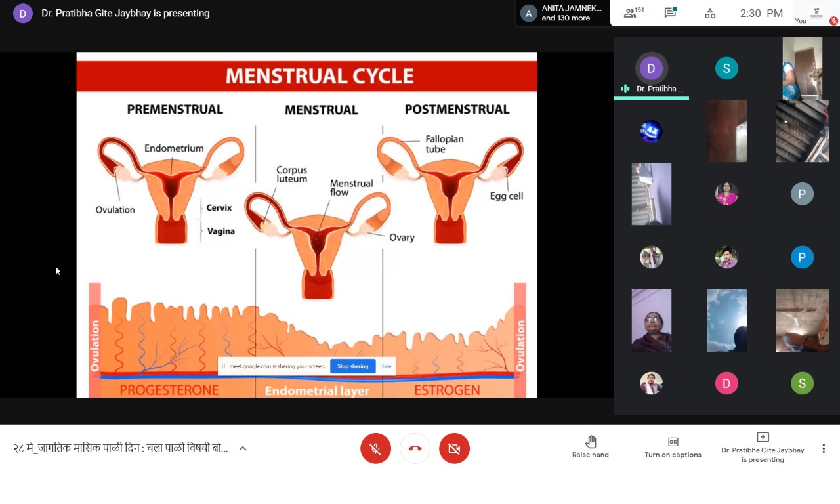The width and height of the screenshot is (840, 504).
Task: Raise hand in the meeting
Action: click(x=590, y=447)
